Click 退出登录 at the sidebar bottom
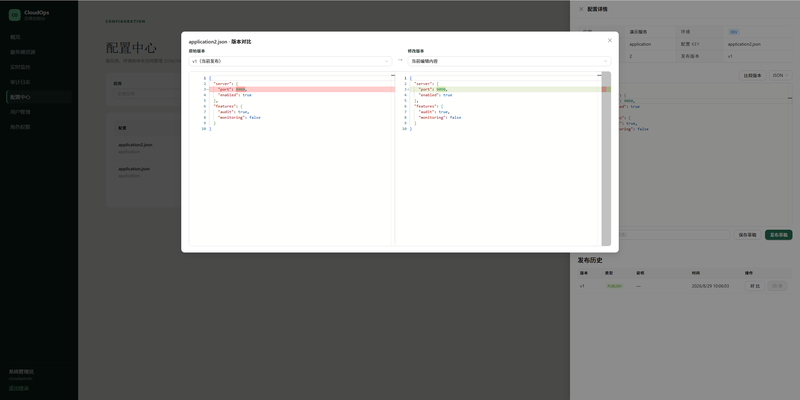800x400 pixels. [x=19, y=388]
